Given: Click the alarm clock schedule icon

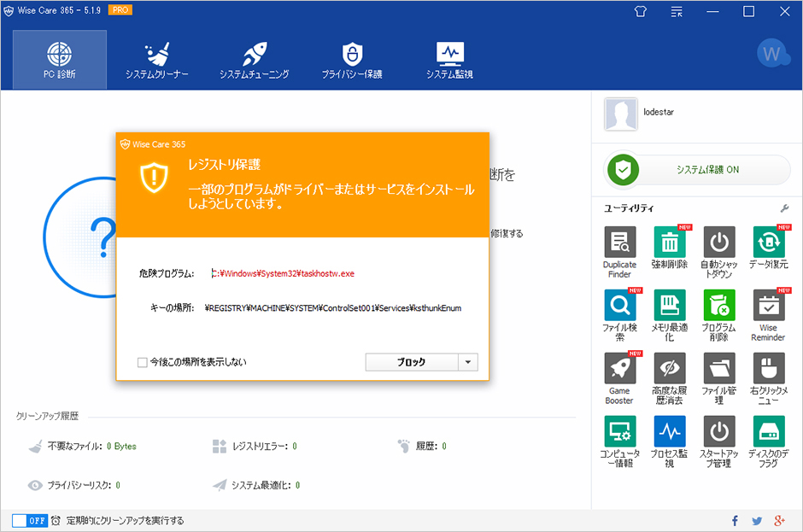Looking at the screenshot, I should [56, 521].
